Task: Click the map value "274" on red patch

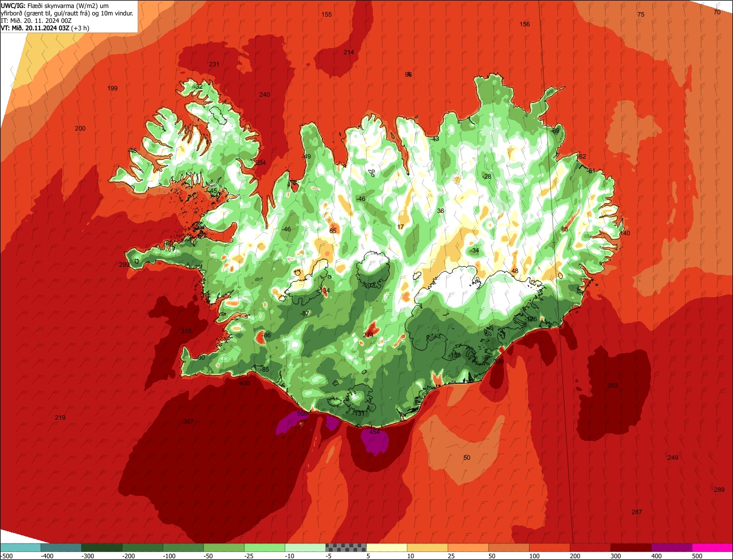Action: point(369,335)
